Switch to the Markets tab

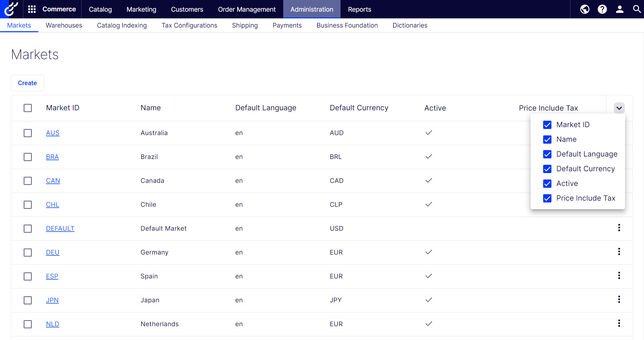coord(19,25)
